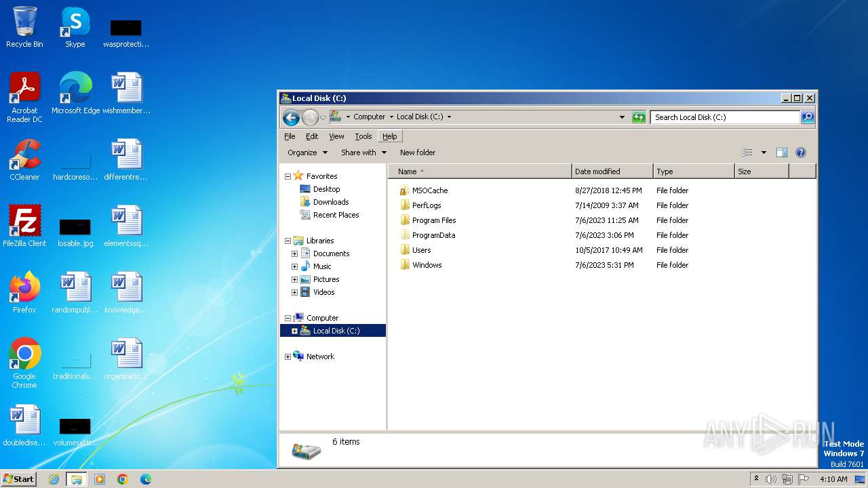Select the Firefox desktop shortcut
This screenshot has height=488, width=868.
tap(24, 293)
